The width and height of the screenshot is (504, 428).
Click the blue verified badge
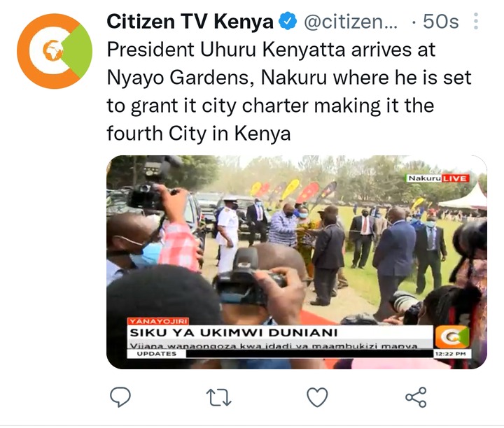(x=288, y=21)
